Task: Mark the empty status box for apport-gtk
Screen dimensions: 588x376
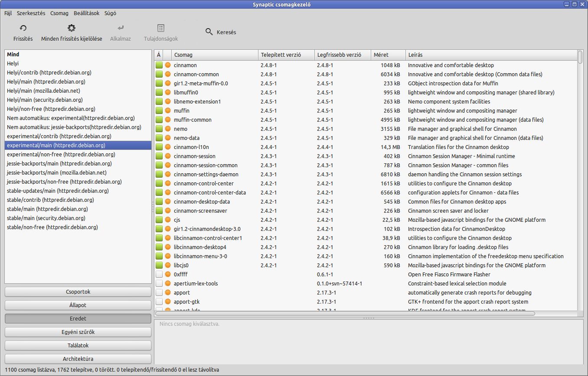Action: coord(159,301)
